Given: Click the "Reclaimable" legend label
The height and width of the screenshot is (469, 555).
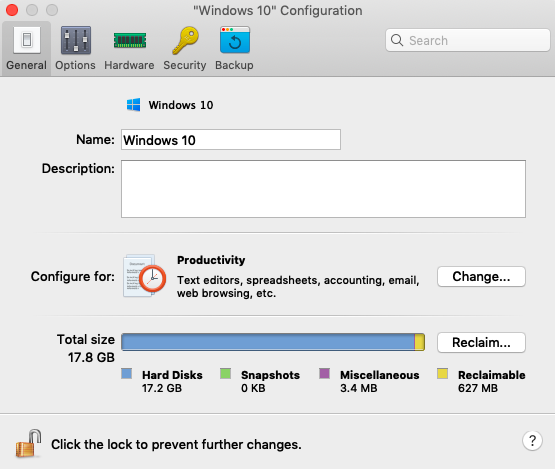Looking at the screenshot, I should [x=492, y=375].
